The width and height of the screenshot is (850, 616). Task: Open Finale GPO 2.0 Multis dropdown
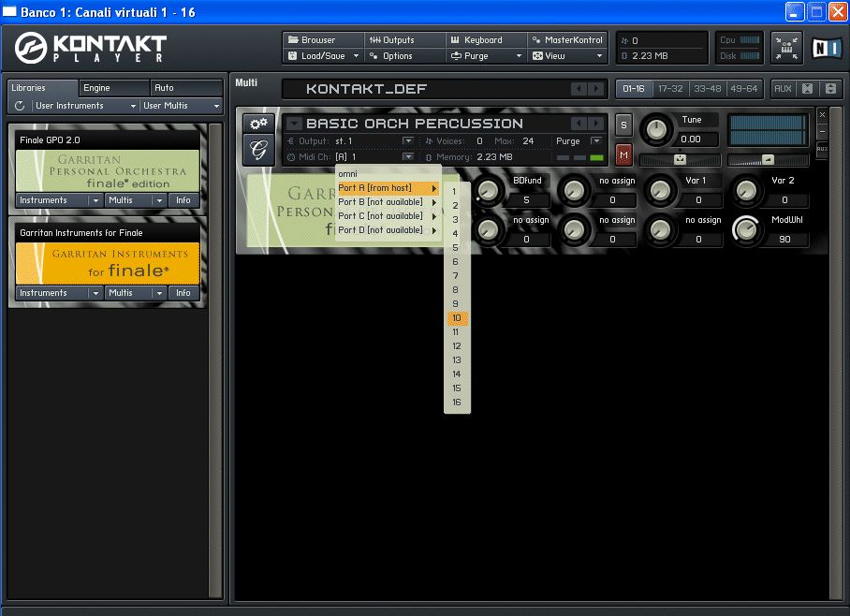136,200
